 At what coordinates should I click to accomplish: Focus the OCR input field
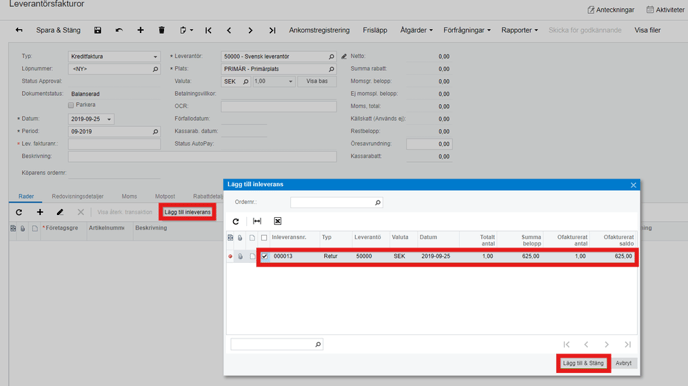[x=279, y=107]
